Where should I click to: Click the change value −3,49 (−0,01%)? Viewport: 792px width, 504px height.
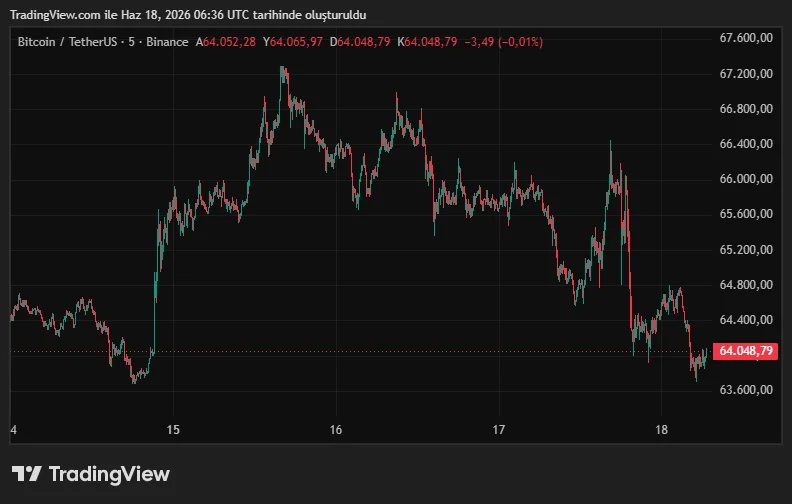point(504,42)
